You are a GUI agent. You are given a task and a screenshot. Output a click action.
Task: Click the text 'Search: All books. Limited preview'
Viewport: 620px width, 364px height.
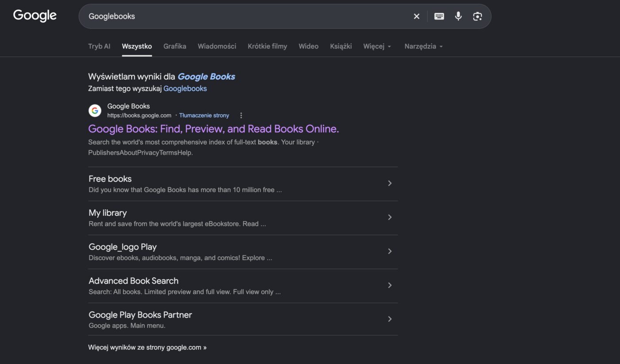[x=185, y=292]
